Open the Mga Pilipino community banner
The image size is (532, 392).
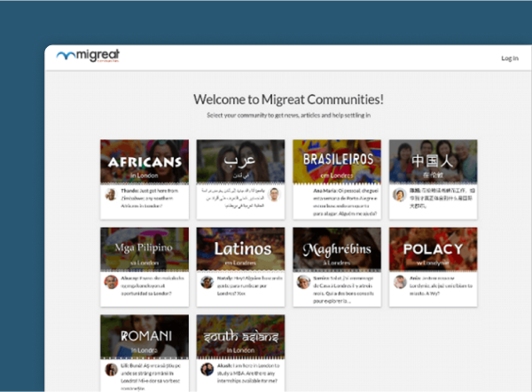click(145, 248)
